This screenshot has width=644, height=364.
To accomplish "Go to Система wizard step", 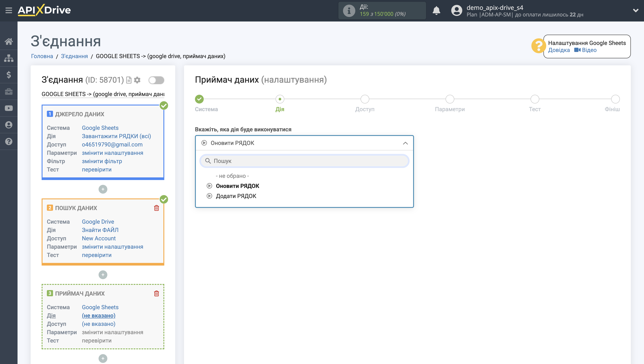I will [x=199, y=99].
